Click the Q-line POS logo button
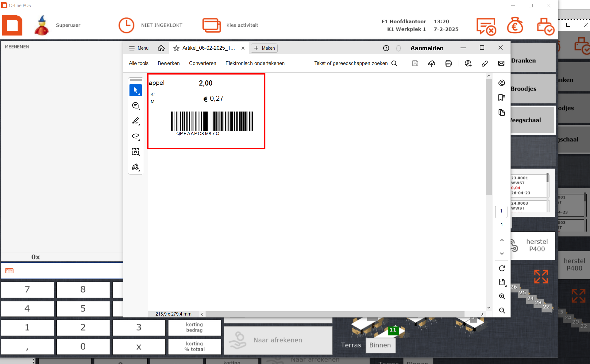This screenshot has height=364, width=590. (x=12, y=25)
